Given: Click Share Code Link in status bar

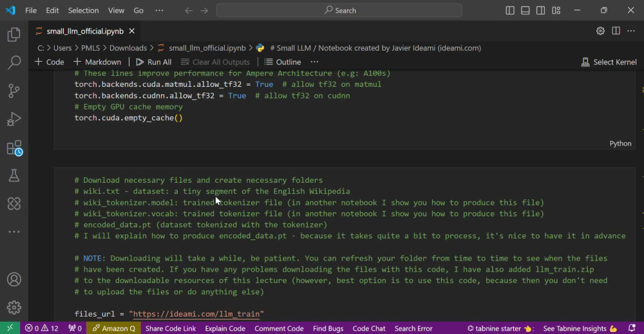Looking at the screenshot, I should (171, 328).
